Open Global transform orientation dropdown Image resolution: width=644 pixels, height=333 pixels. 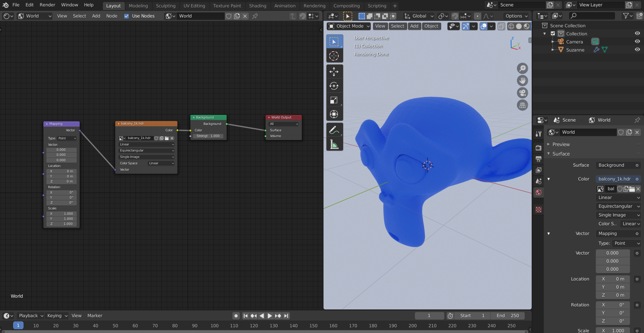pos(419,16)
